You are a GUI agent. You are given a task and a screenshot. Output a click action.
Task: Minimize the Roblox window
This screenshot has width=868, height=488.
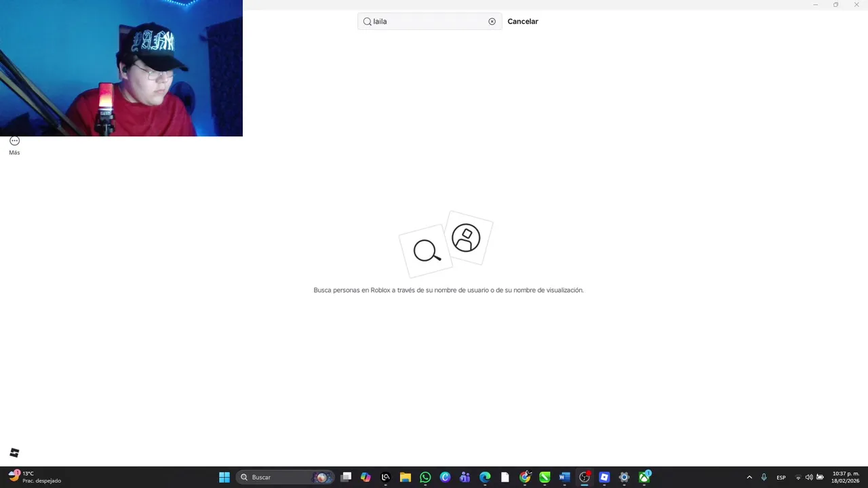[816, 5]
